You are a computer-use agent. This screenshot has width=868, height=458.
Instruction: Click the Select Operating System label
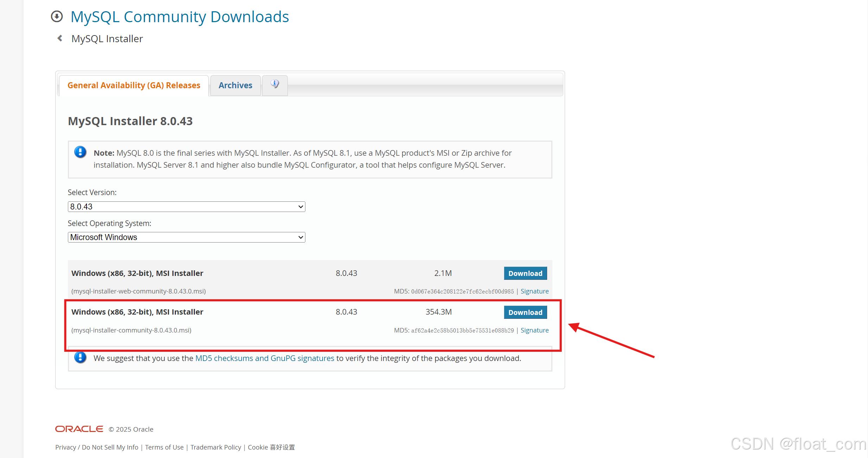109,223
